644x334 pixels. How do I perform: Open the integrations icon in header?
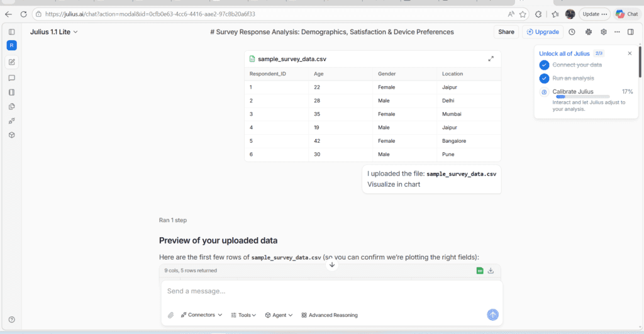(x=589, y=31)
